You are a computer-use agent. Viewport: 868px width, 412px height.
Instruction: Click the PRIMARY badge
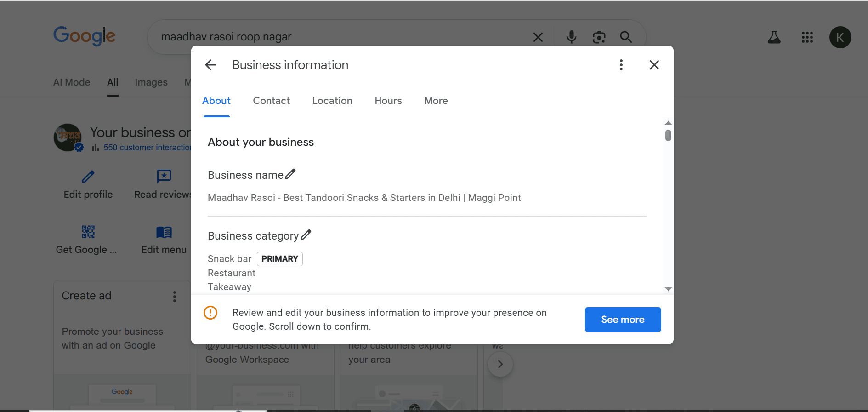coord(280,259)
